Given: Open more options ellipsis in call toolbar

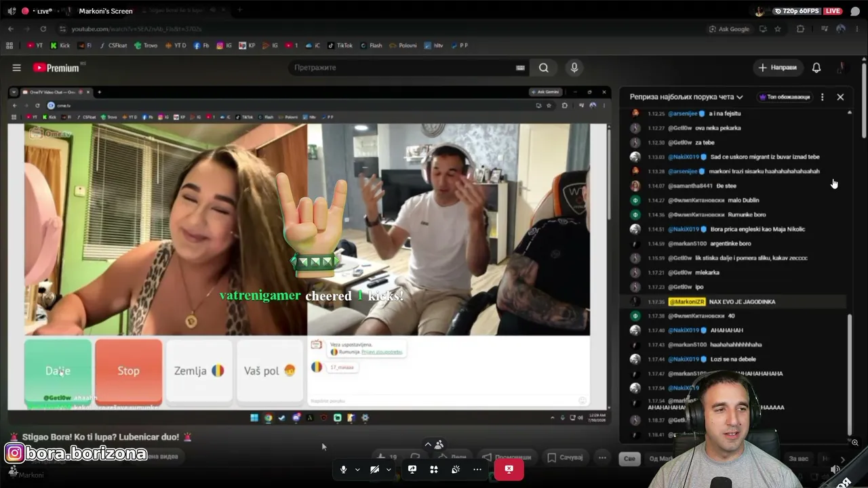Looking at the screenshot, I should click(477, 469).
